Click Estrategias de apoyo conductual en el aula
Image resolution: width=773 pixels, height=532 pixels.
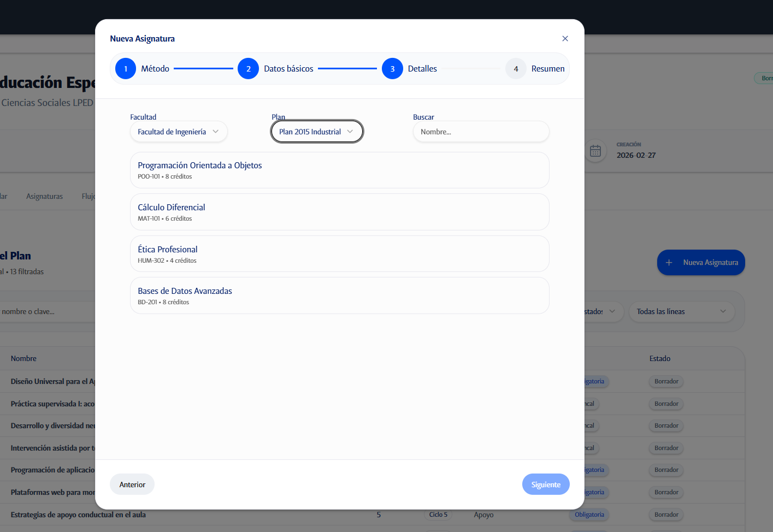click(x=78, y=515)
